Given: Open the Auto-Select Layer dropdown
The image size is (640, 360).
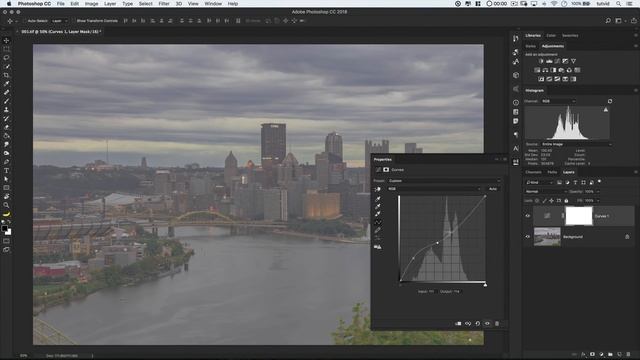Looking at the screenshot, I should (x=60, y=21).
